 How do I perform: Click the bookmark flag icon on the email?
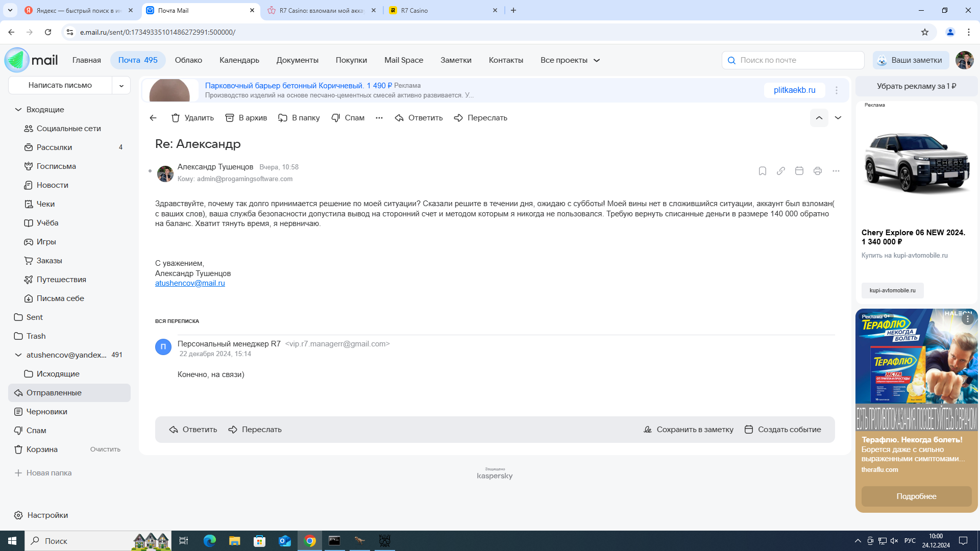[x=763, y=171]
